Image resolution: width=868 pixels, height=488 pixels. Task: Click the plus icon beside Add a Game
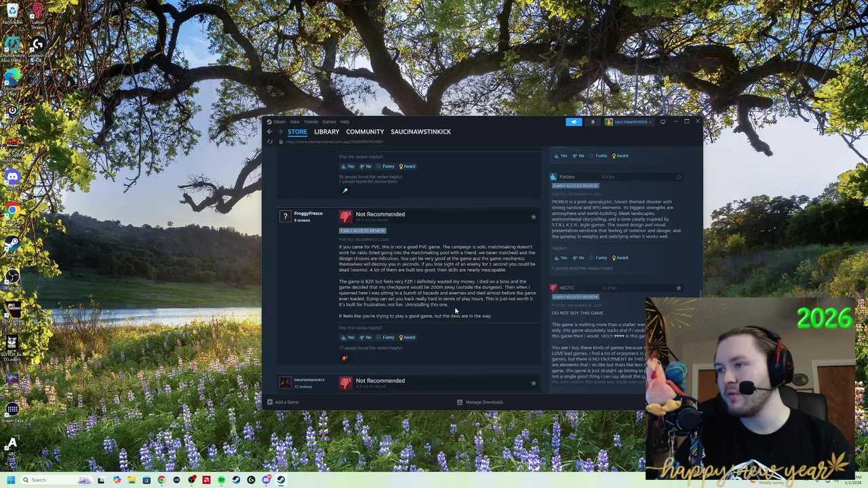tap(270, 402)
